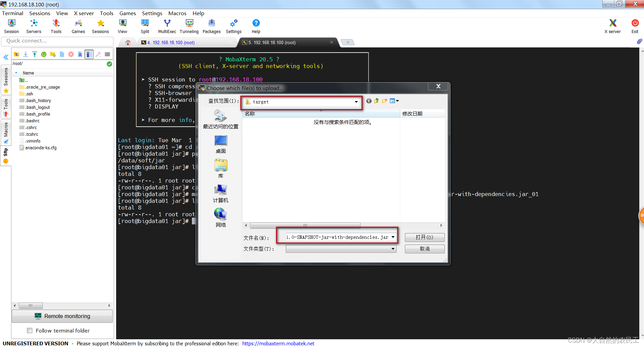644x347 pixels.
Task: Select 计算机 computer shortcut in dialog
Action: [x=221, y=193]
